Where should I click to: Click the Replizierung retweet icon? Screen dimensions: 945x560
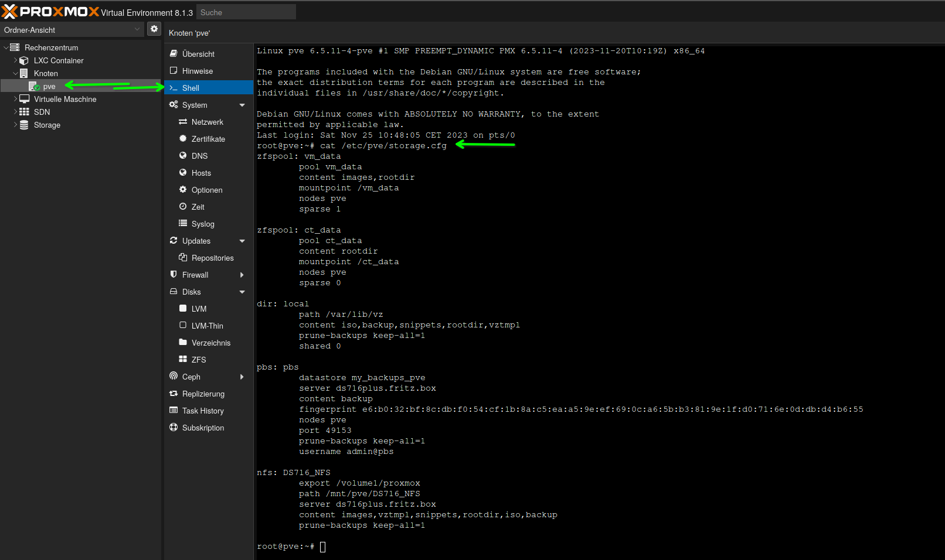coord(174,394)
